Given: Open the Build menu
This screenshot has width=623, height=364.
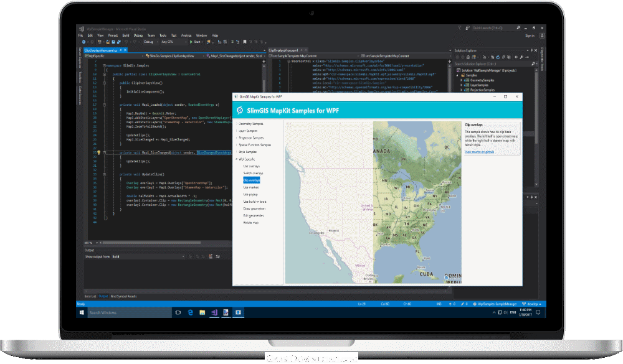Looking at the screenshot, I should pyautogui.click(x=126, y=35).
